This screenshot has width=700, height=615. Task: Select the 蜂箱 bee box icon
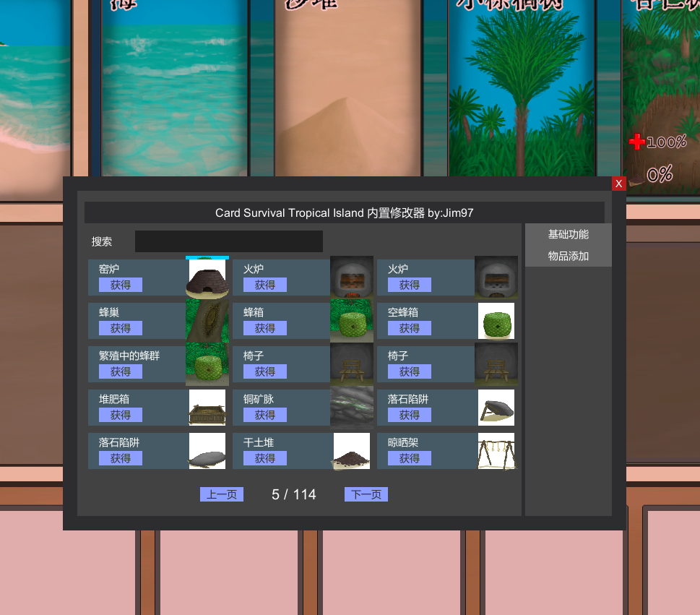[352, 321]
